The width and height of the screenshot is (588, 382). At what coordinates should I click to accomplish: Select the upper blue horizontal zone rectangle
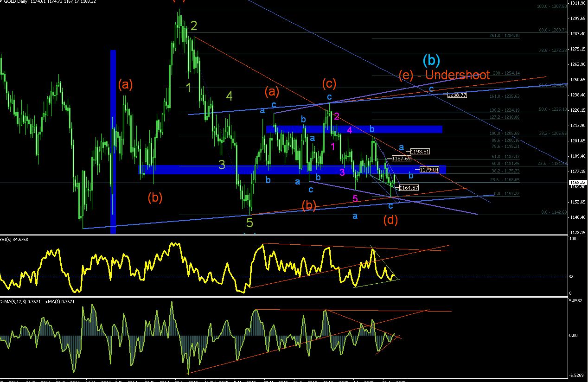tap(354, 129)
